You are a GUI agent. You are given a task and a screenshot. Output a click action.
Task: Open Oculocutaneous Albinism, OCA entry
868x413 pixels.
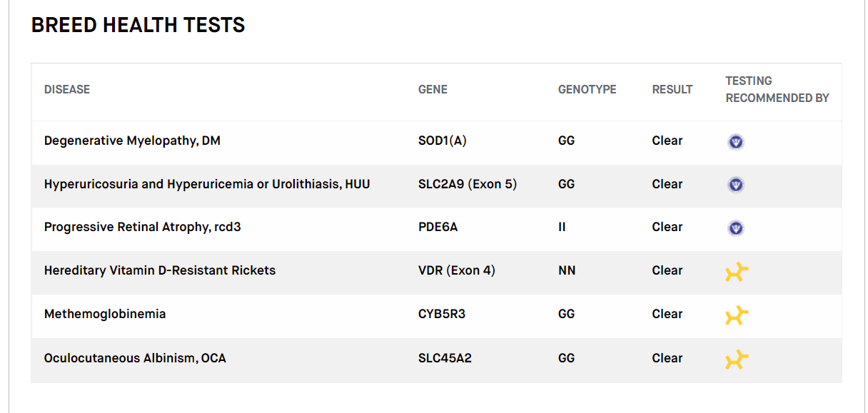coord(135,358)
